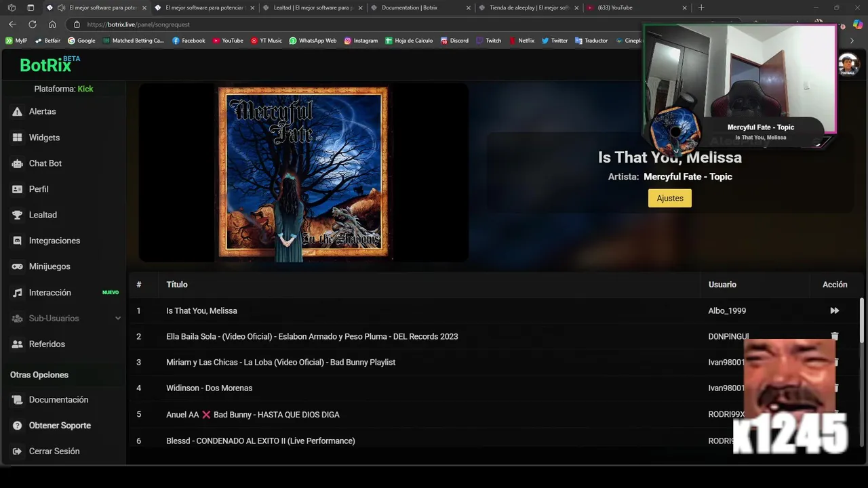868x488 pixels.
Task: Open the Discord bookmark
Action: pos(454,41)
